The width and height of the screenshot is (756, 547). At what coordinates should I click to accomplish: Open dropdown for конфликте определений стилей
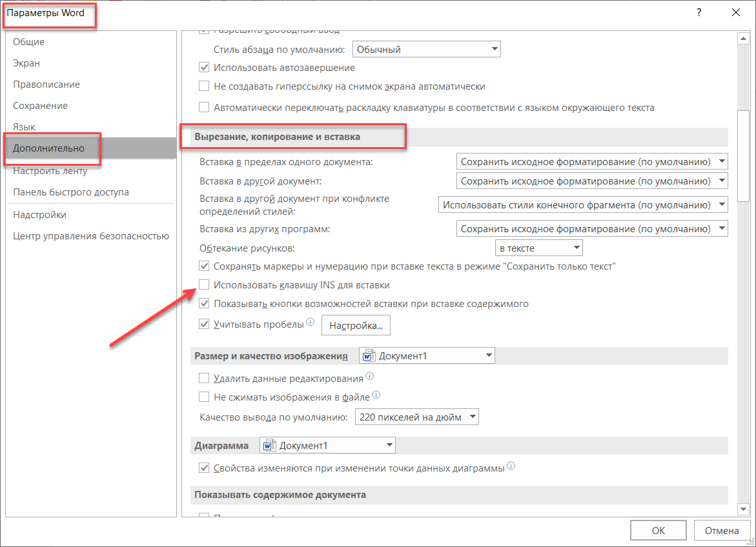pyautogui.click(x=583, y=205)
